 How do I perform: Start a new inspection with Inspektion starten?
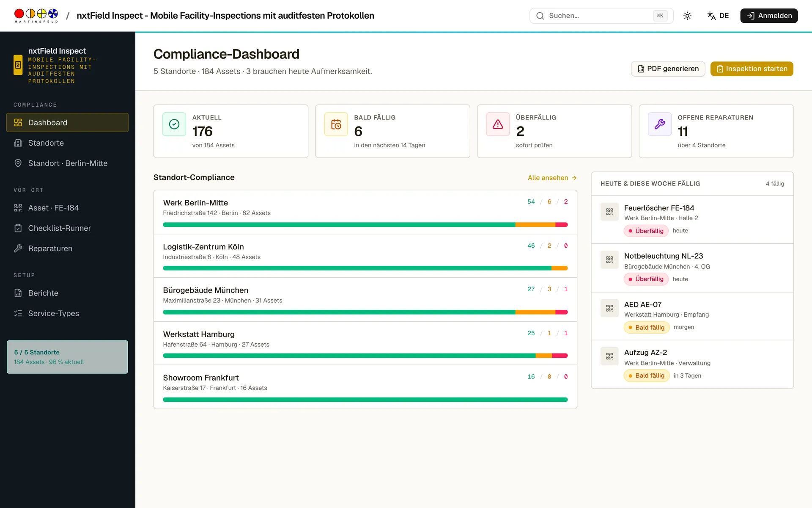[x=752, y=69]
